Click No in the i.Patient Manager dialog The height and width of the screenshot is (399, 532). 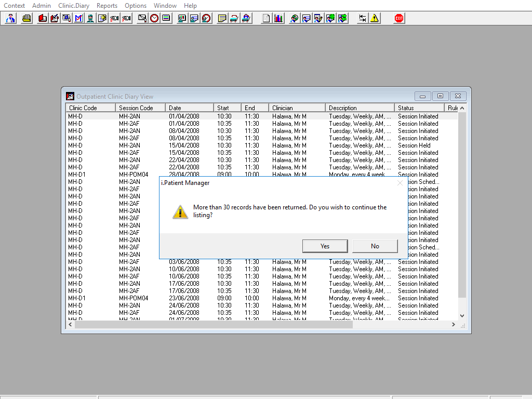point(375,246)
